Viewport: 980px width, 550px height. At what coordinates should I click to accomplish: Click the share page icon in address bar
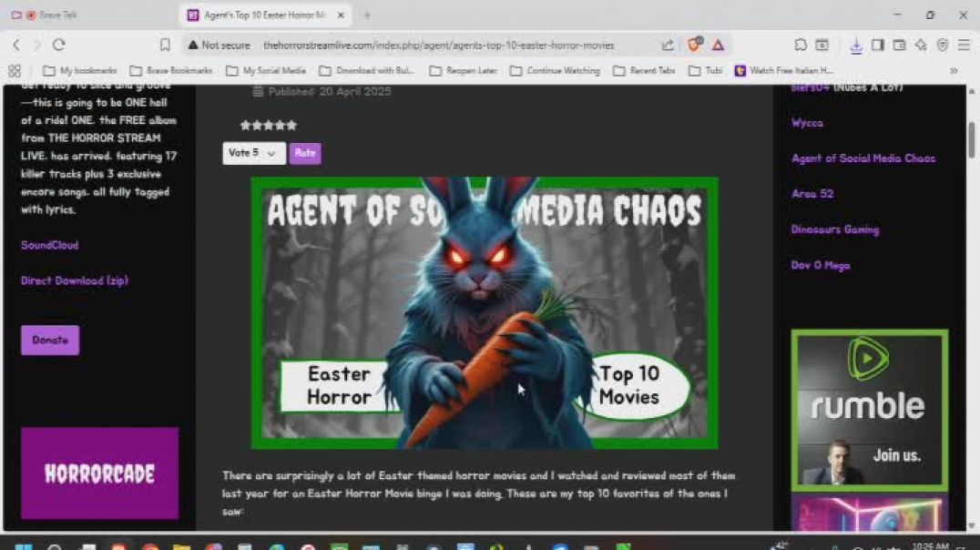(668, 45)
